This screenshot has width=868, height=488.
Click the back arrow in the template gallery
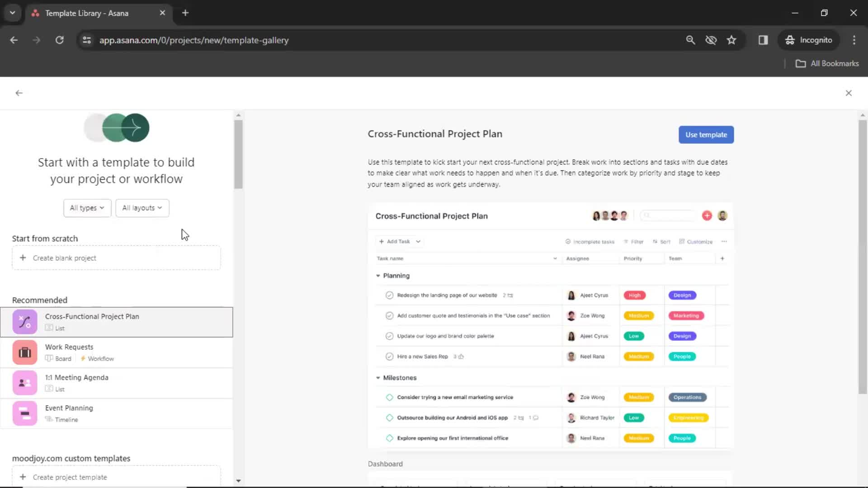coord(19,93)
